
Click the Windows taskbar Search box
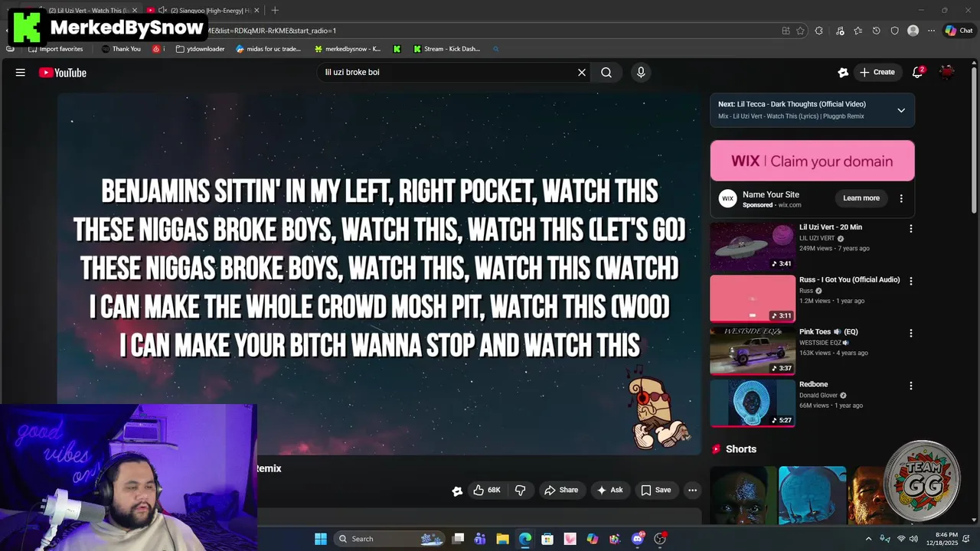pos(390,539)
